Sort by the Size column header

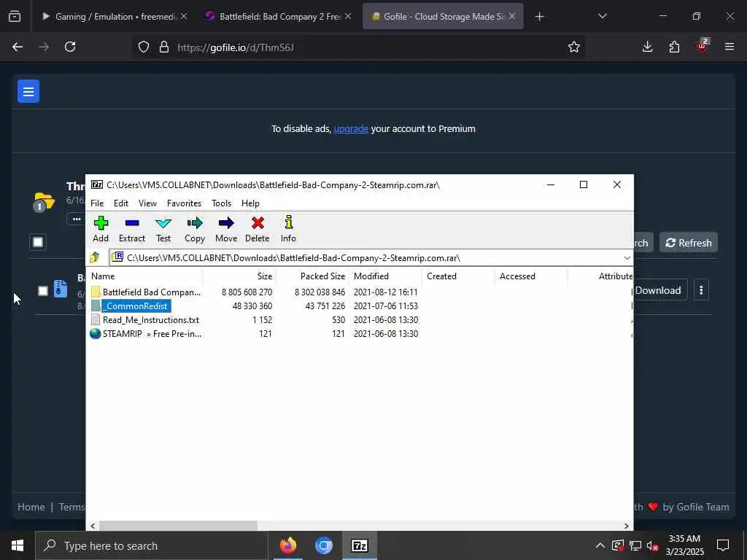pyautogui.click(x=239, y=276)
